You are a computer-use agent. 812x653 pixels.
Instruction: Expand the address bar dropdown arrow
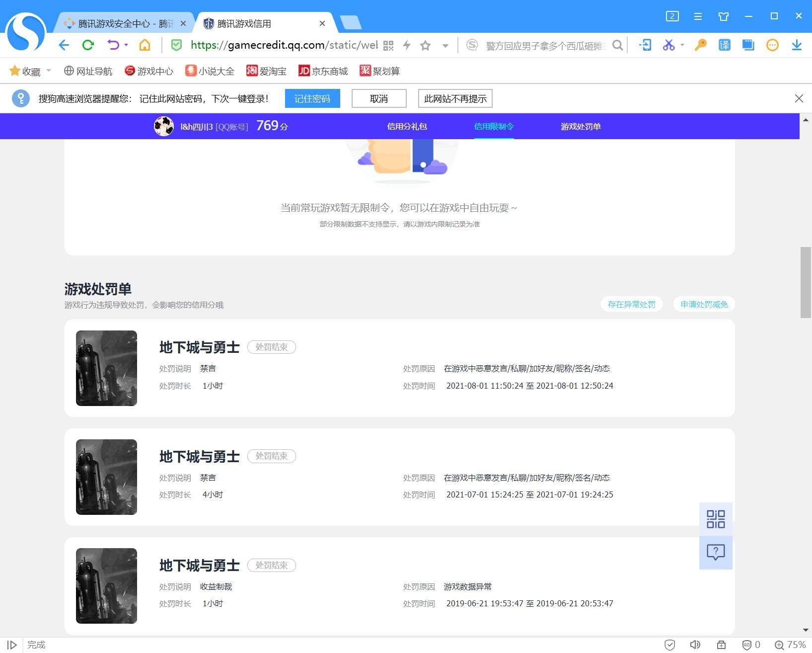click(x=445, y=46)
